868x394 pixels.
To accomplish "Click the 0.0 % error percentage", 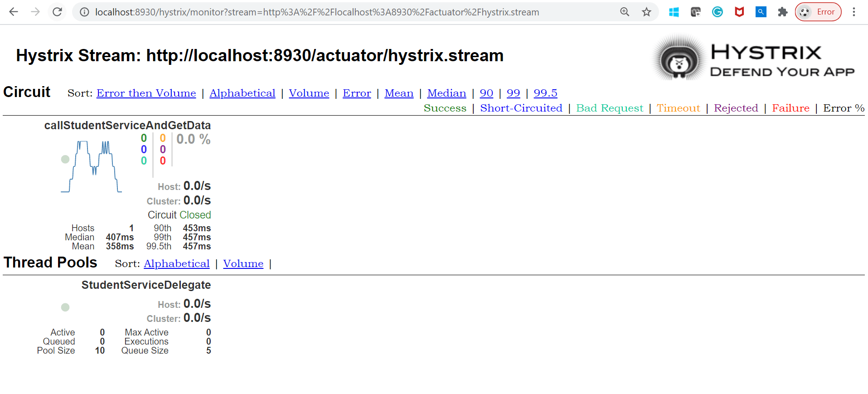I will tap(194, 139).
